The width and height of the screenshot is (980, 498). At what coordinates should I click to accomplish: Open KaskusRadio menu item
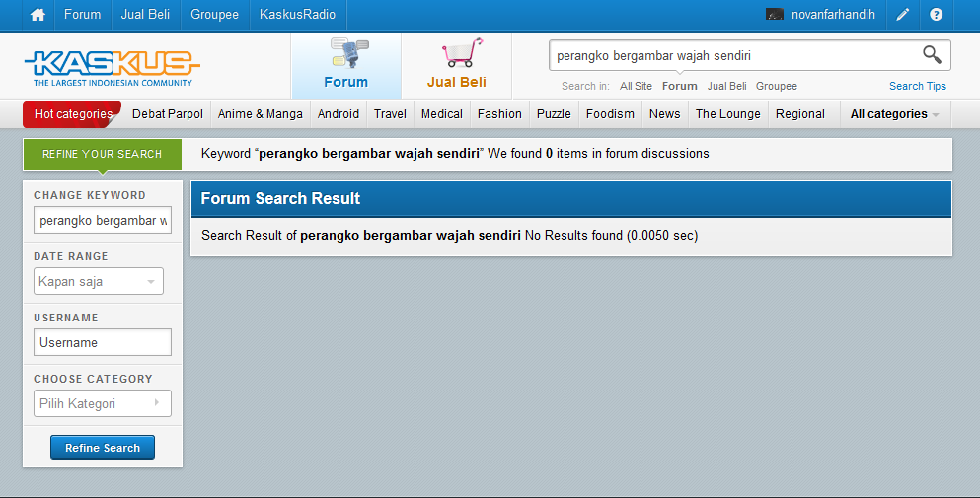click(297, 15)
